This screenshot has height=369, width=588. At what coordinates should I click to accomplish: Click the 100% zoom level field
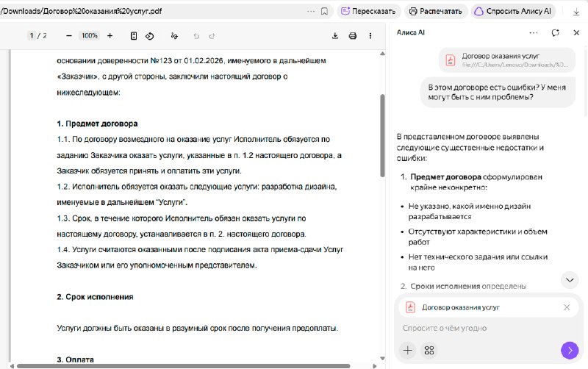90,35
